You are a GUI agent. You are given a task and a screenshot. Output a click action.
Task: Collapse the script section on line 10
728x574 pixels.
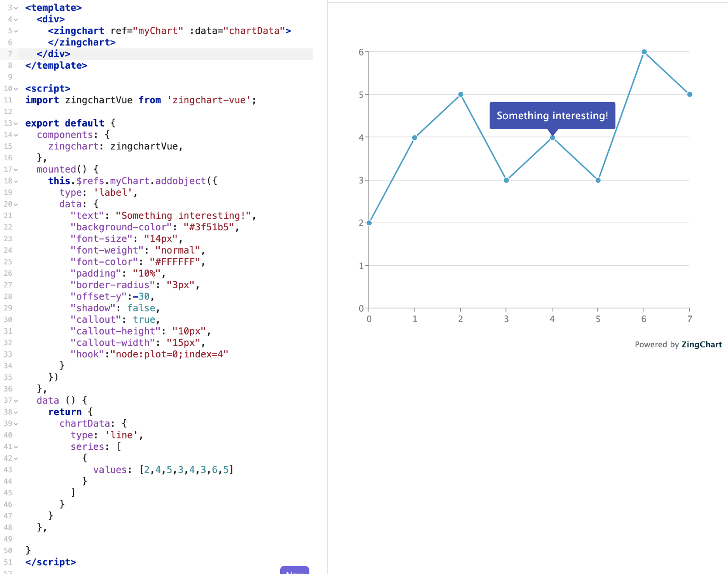click(x=16, y=88)
